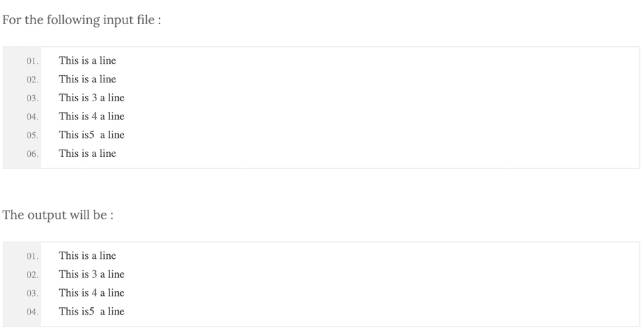The width and height of the screenshot is (644, 332).
Task: Click line number 01 in output block
Action: (32, 256)
